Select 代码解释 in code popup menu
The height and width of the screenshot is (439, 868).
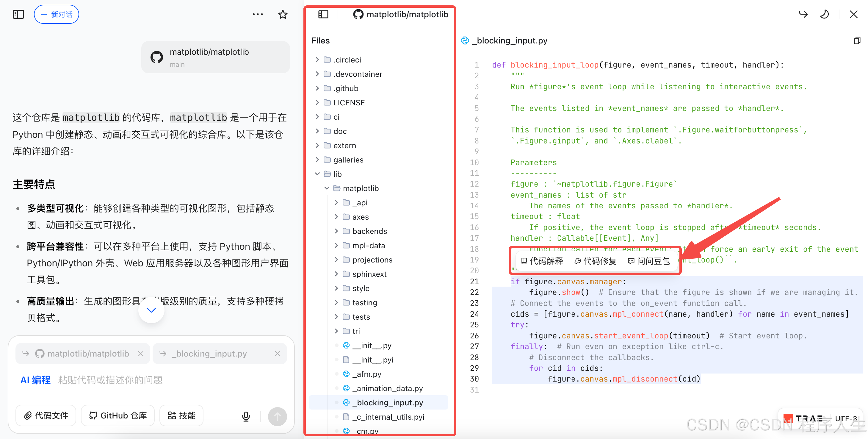point(542,261)
